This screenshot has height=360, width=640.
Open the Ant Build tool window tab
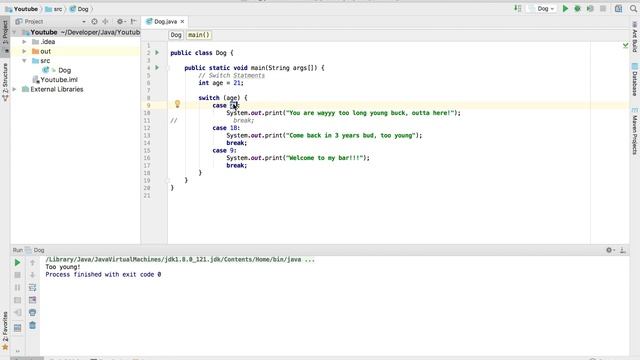(635, 37)
